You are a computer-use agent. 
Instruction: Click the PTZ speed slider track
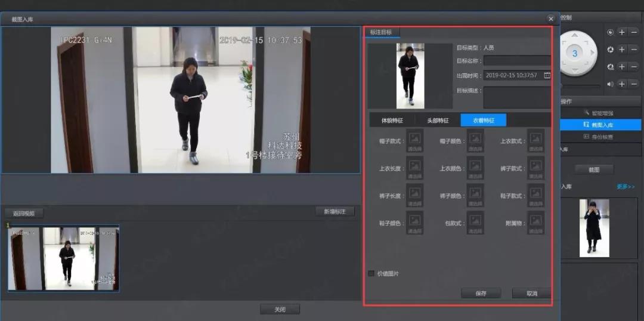580,86
